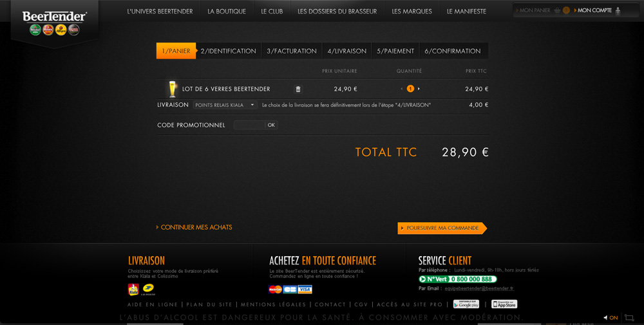Screen dimensions: 644x325
Task: Select the green Heineken brand badge
Action: pyautogui.click(x=35, y=30)
